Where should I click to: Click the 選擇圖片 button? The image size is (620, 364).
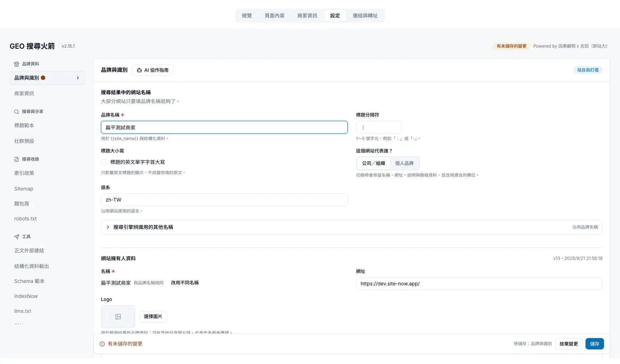(x=153, y=316)
